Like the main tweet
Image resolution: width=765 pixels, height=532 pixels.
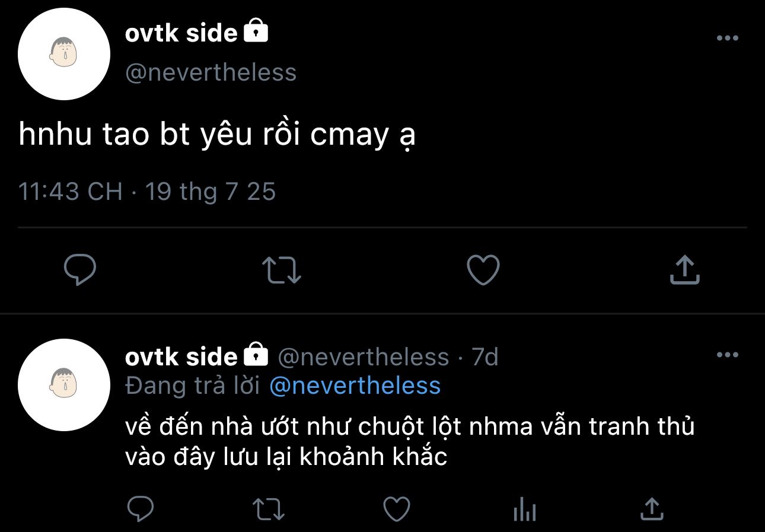(x=483, y=270)
